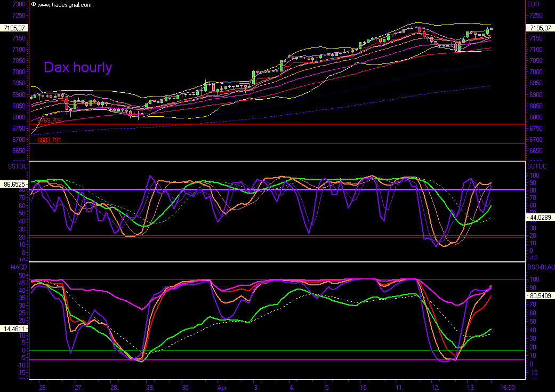This screenshot has height=392, width=555.
Task: Click the 86,6525 stochastic value tag
Action: tap(14, 185)
